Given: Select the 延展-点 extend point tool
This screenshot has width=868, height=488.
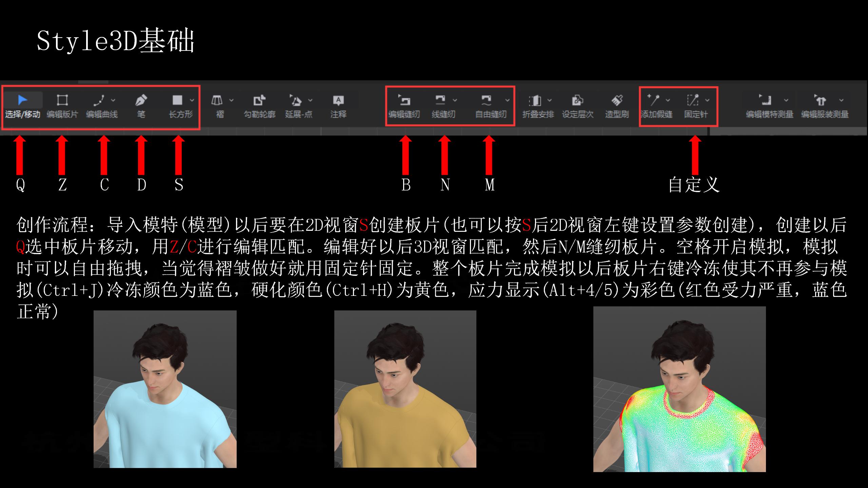Looking at the screenshot, I should [x=299, y=106].
